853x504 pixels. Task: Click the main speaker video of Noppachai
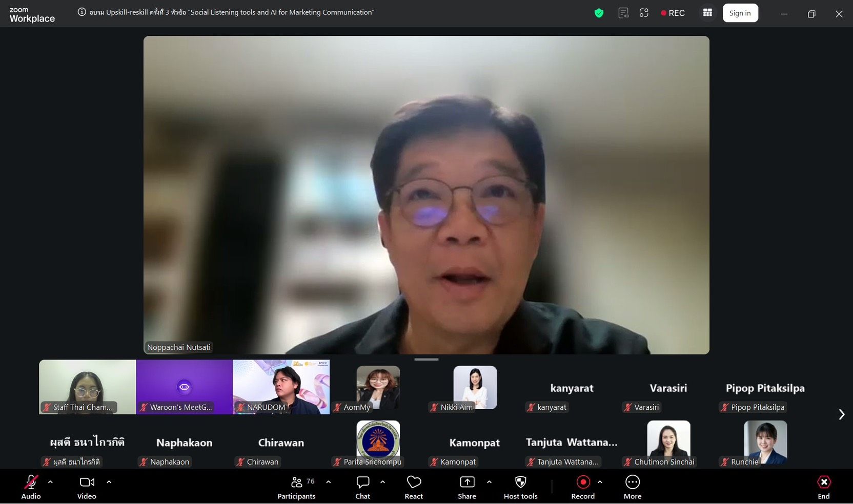pos(426,195)
